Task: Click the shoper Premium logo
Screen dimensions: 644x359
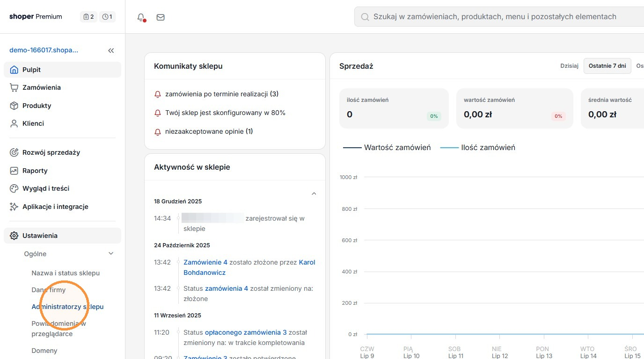Action: tap(36, 17)
